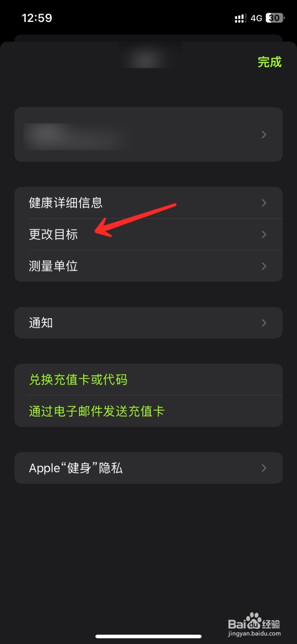Tap chevron next to 更改目标
The width and height of the screenshot is (297, 644).
pos(264,234)
